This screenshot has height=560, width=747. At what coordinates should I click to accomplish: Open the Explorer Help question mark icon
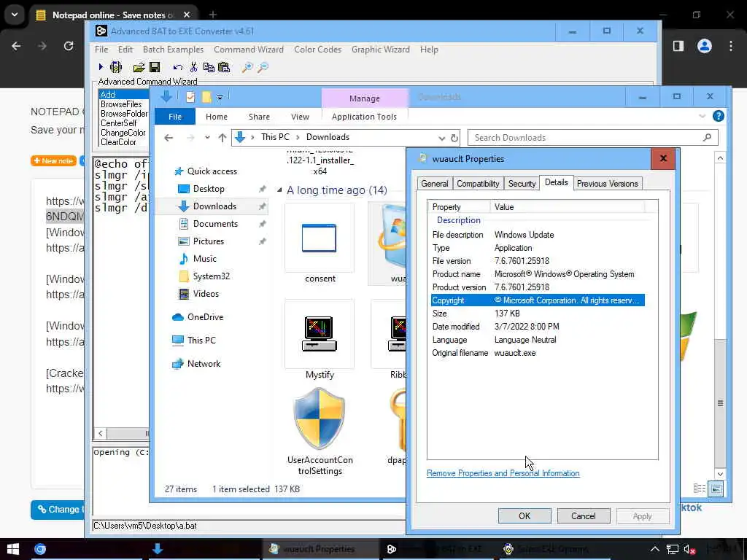click(718, 116)
